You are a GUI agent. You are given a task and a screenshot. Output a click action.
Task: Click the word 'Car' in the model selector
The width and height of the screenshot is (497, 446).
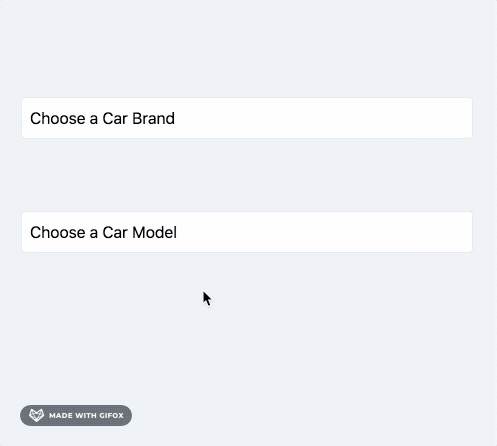tap(115, 232)
